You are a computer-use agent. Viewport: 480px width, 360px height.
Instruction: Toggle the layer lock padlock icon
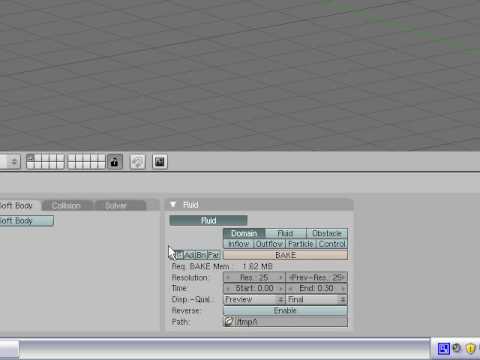pos(115,162)
